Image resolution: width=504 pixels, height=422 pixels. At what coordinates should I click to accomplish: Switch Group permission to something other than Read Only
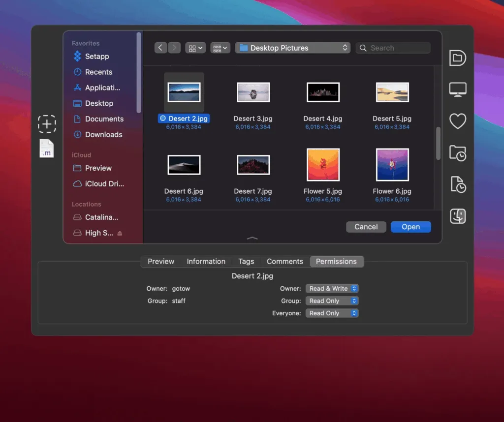(x=332, y=301)
